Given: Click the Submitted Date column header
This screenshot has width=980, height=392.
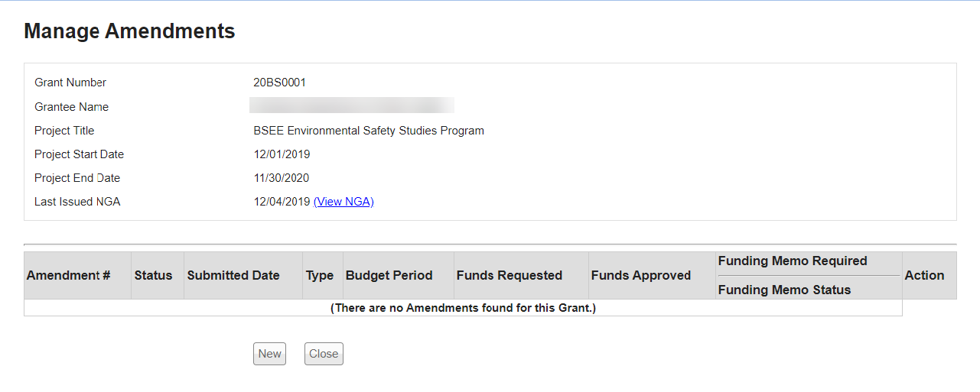Looking at the screenshot, I should [233, 275].
